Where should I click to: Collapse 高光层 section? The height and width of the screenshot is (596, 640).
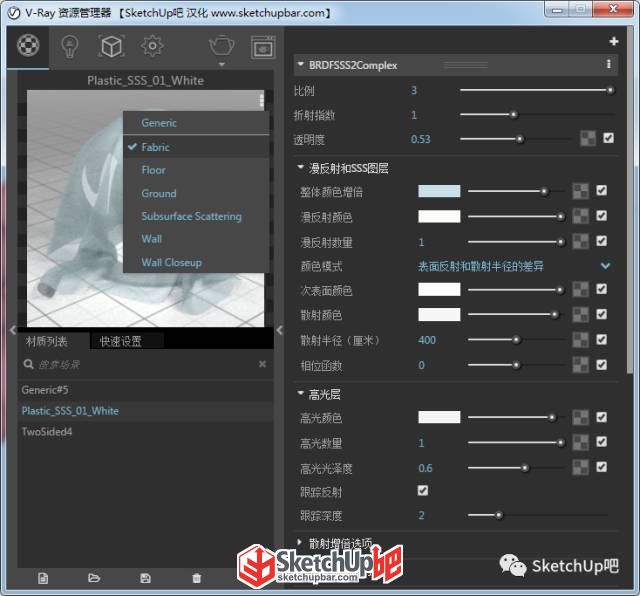[301, 393]
